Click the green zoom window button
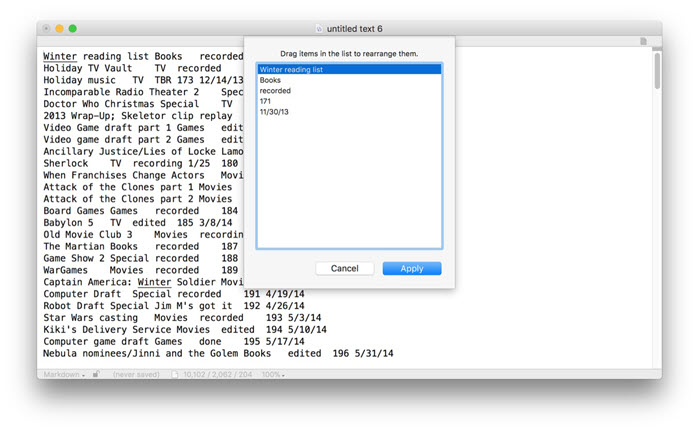 click(72, 29)
